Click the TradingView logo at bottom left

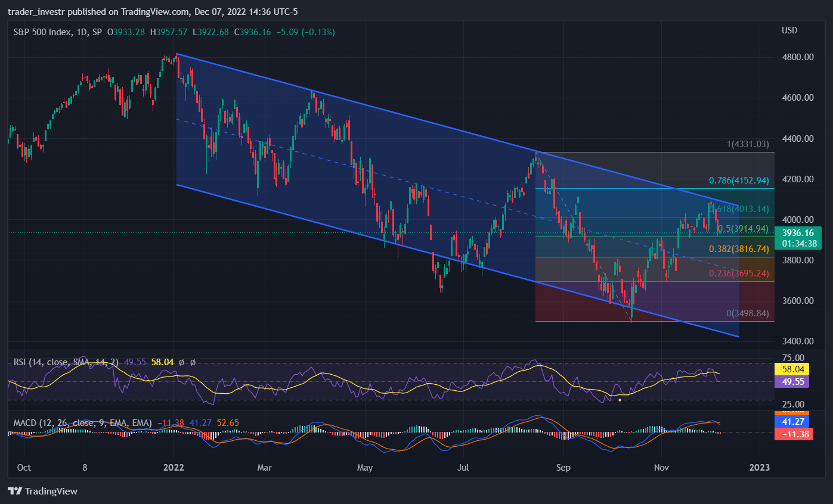tap(42, 491)
